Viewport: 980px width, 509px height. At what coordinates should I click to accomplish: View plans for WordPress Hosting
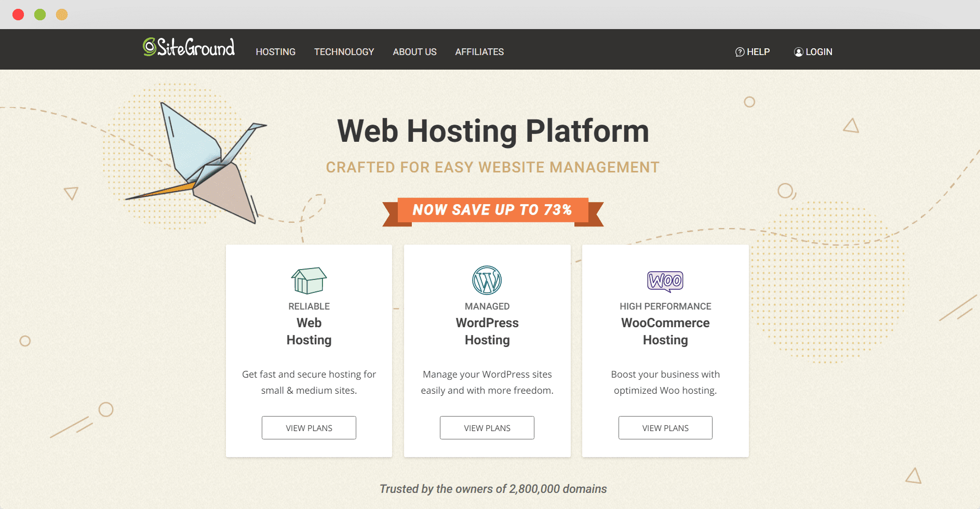click(x=487, y=427)
